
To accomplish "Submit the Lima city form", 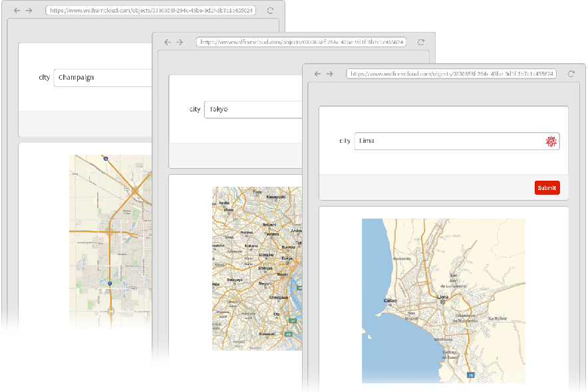I will pos(547,188).
